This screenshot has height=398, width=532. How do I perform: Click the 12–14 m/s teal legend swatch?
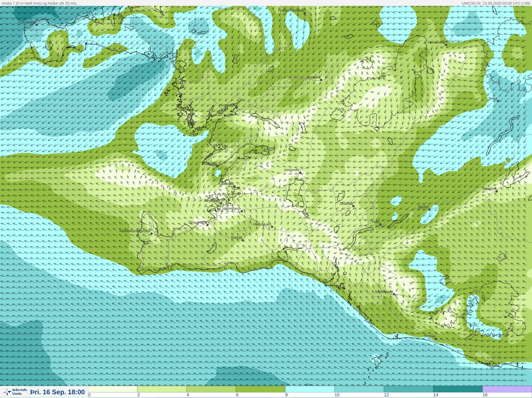409,389
